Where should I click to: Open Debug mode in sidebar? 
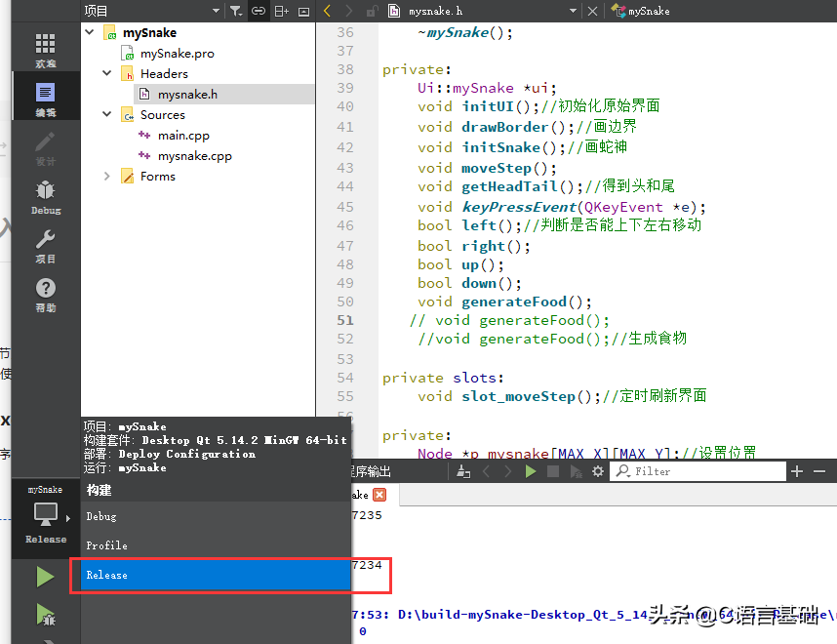46,197
